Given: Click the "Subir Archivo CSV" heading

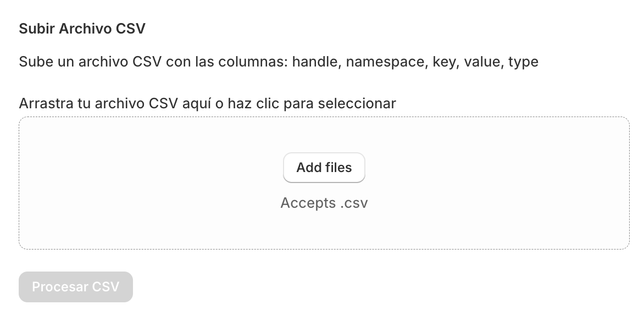Looking at the screenshot, I should pos(82,29).
